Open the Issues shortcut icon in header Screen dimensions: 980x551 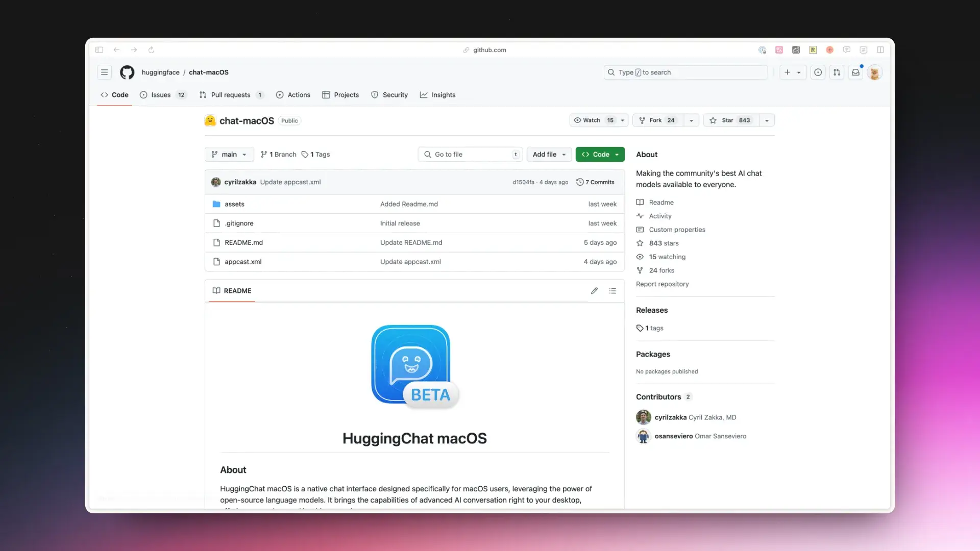pyautogui.click(x=818, y=72)
